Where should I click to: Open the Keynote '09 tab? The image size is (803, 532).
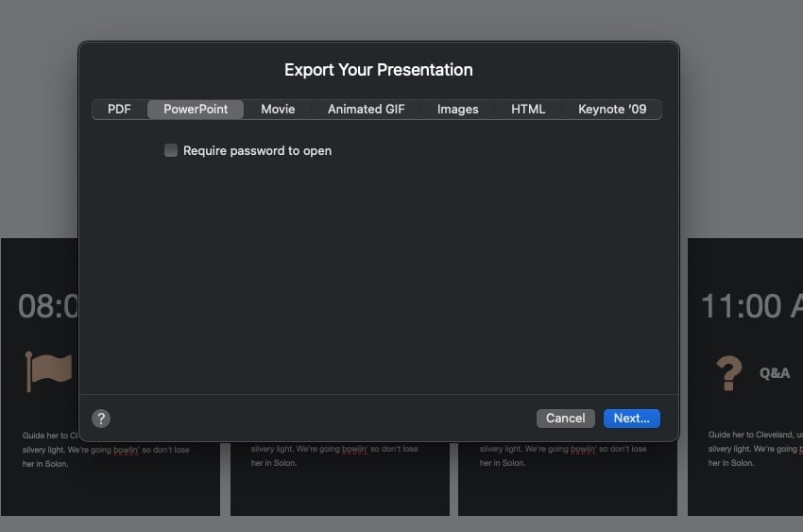point(612,110)
